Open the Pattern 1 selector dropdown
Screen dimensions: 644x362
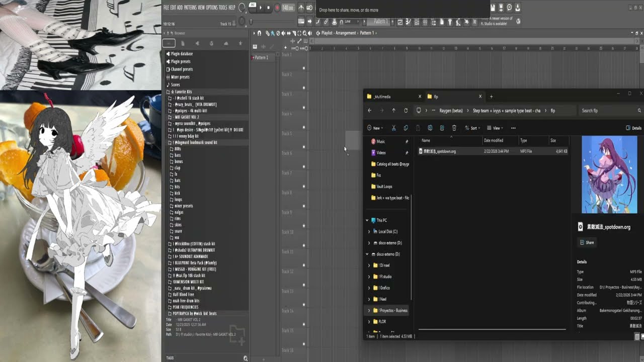pyautogui.click(x=381, y=22)
